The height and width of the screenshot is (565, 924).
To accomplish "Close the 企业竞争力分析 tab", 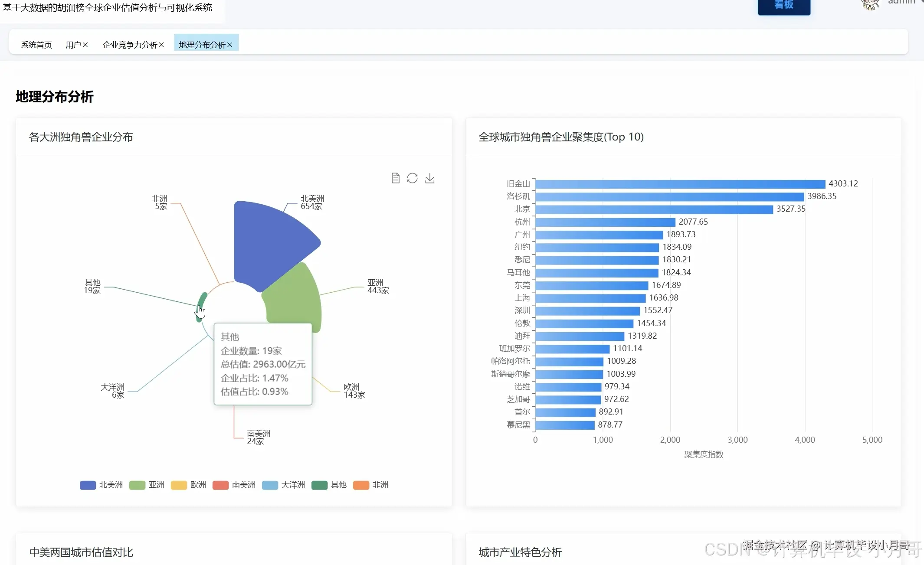I will 161,45.
